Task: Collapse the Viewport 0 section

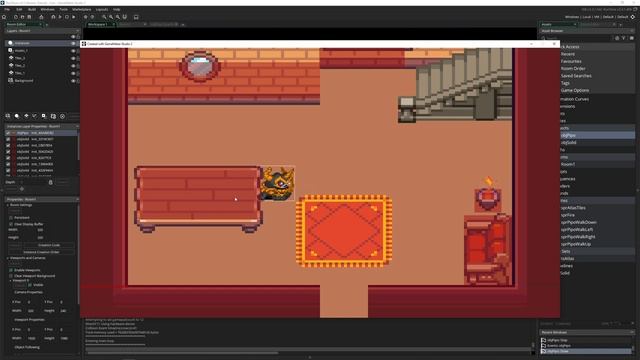Action: point(10,281)
